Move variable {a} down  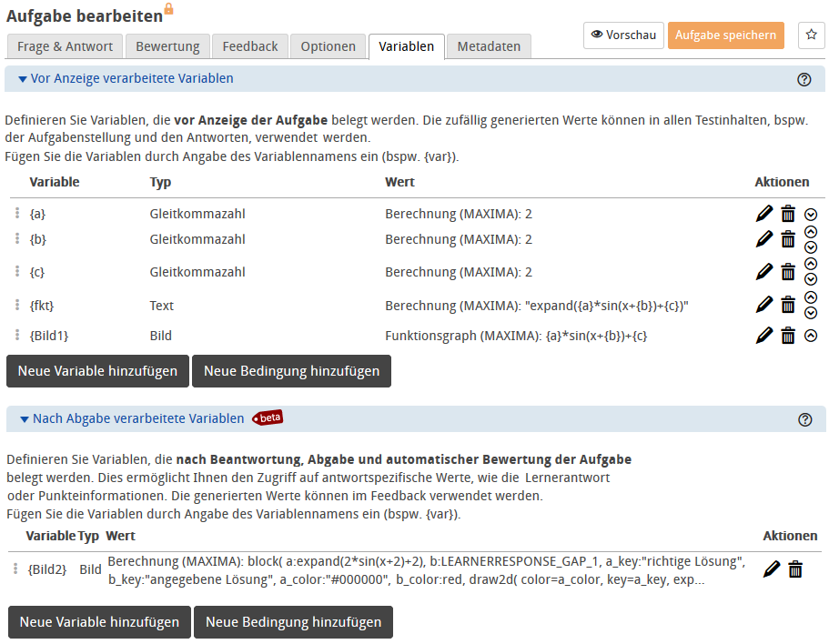[811, 215]
